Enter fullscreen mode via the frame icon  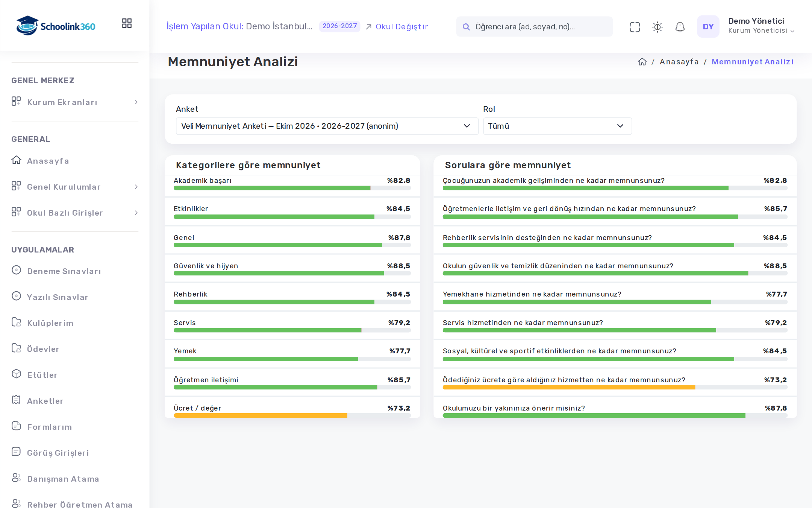point(635,27)
